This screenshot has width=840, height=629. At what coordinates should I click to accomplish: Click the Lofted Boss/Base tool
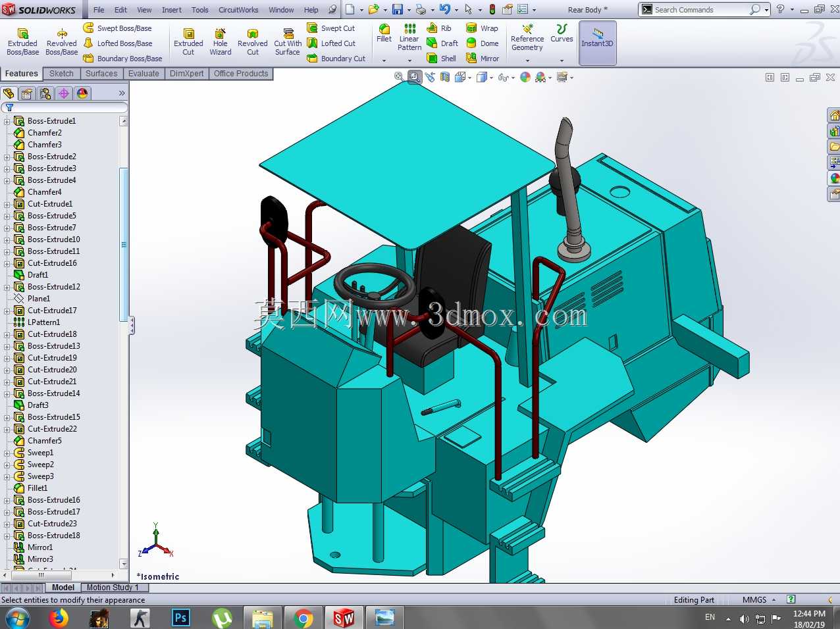[x=117, y=43]
